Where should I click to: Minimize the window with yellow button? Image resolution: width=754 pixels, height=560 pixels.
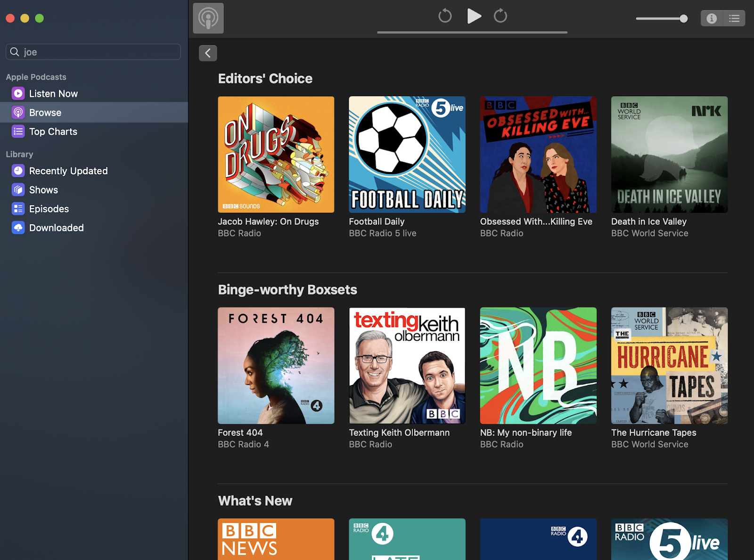tap(25, 18)
